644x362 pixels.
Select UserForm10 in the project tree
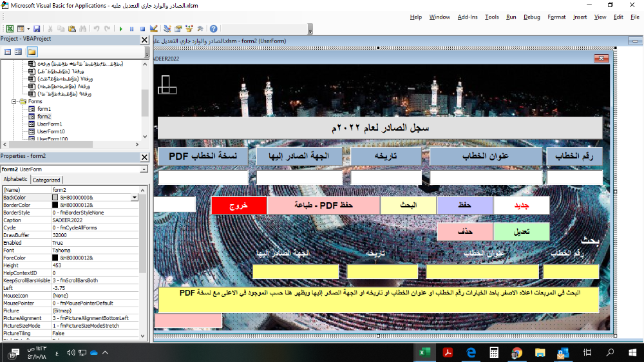51,131
